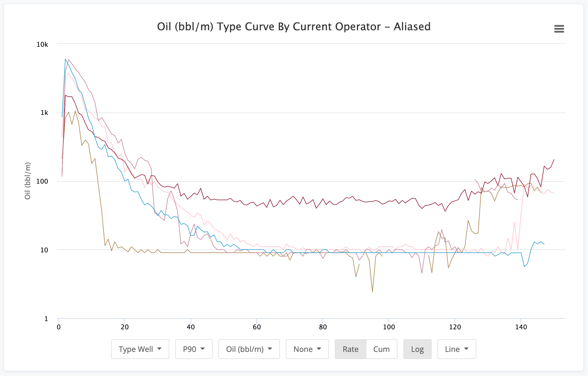
Task: Open the P90 percentile dropdown
Action: pos(194,349)
